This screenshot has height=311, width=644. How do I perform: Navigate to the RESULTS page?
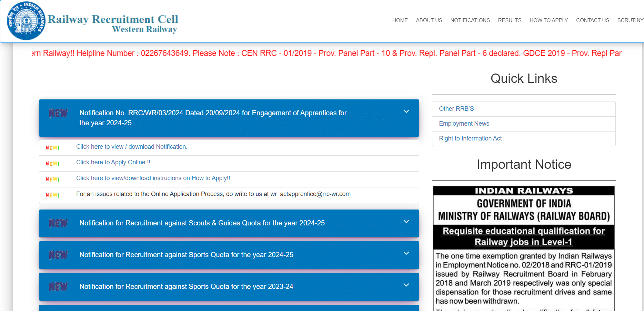pyautogui.click(x=510, y=20)
